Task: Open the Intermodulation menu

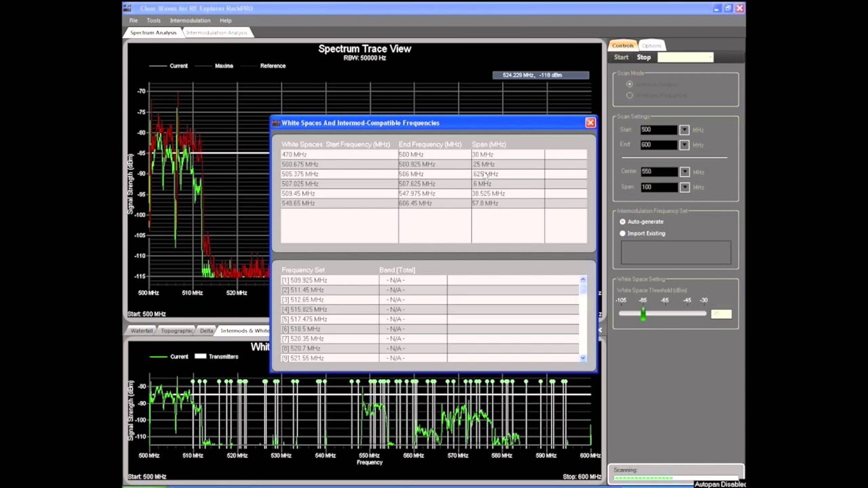Action: 190,20
